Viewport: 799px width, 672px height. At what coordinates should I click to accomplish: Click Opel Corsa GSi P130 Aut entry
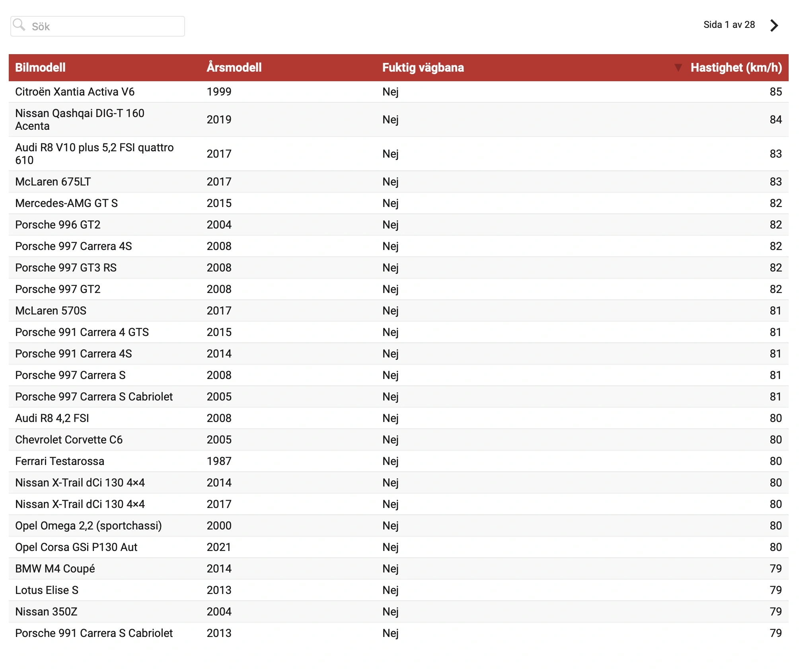pos(76,547)
